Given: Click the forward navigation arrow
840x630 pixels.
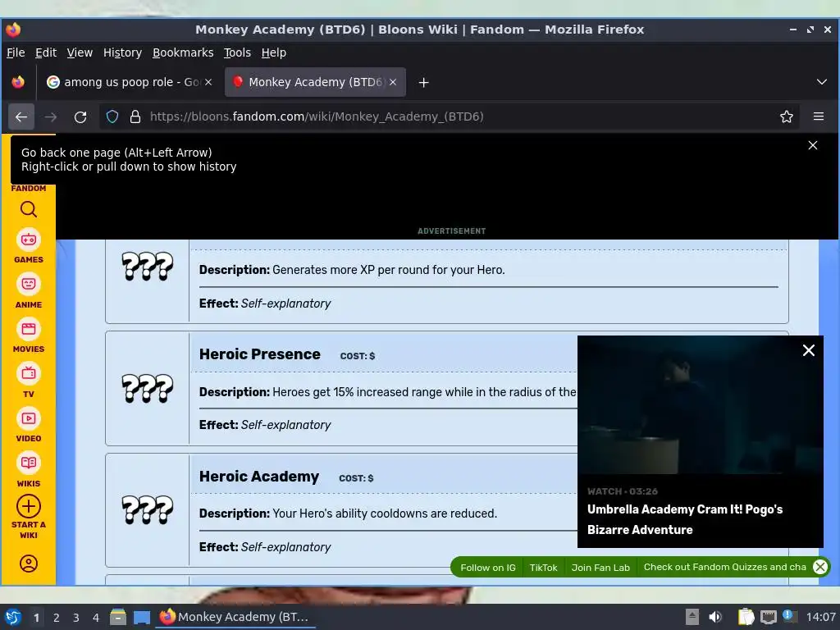Looking at the screenshot, I should [x=51, y=116].
